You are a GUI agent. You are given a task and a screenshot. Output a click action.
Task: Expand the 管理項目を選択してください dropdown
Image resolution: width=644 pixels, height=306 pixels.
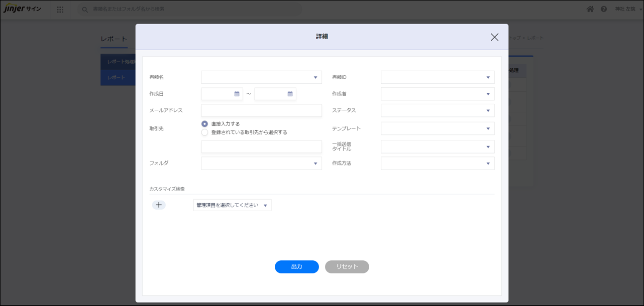232,205
